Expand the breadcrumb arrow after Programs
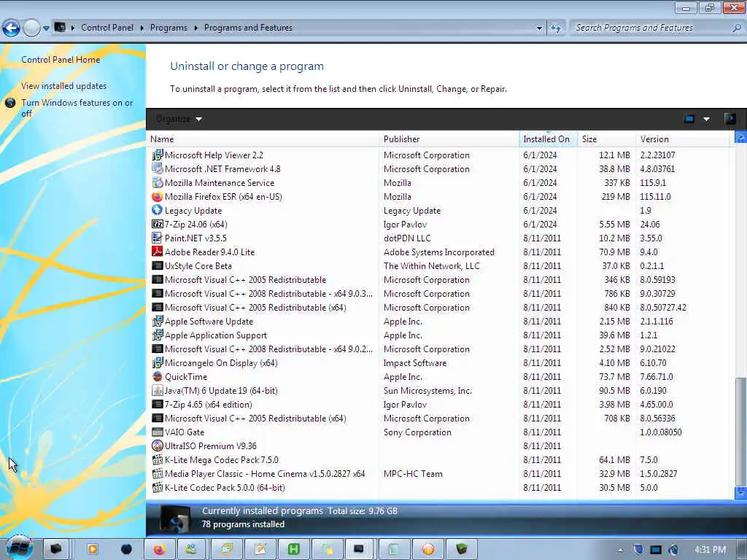The image size is (747, 560). coord(196,28)
